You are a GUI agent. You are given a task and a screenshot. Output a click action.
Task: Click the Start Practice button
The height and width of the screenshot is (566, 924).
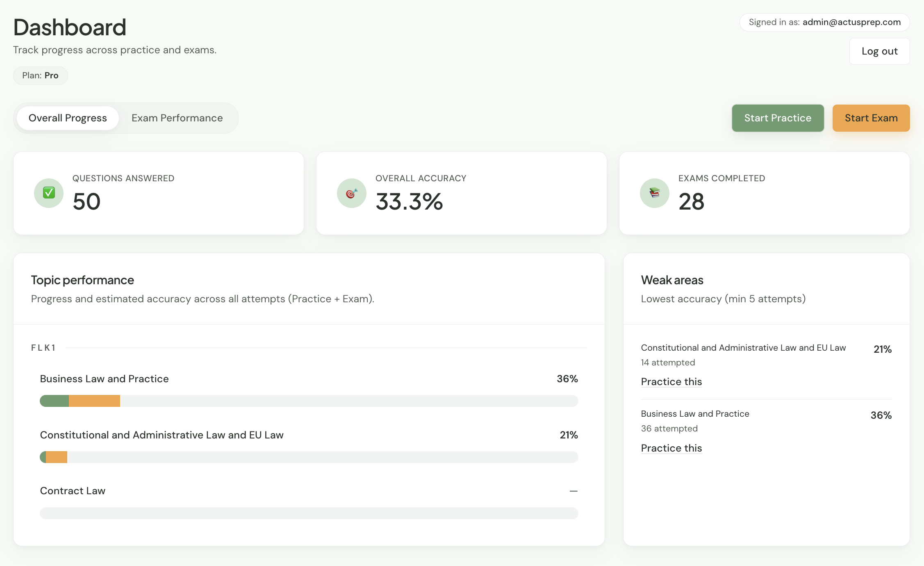[777, 118]
